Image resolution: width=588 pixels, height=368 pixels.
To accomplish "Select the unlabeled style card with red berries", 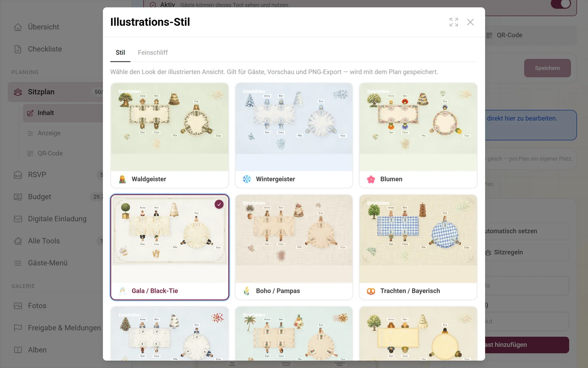I will [169, 333].
